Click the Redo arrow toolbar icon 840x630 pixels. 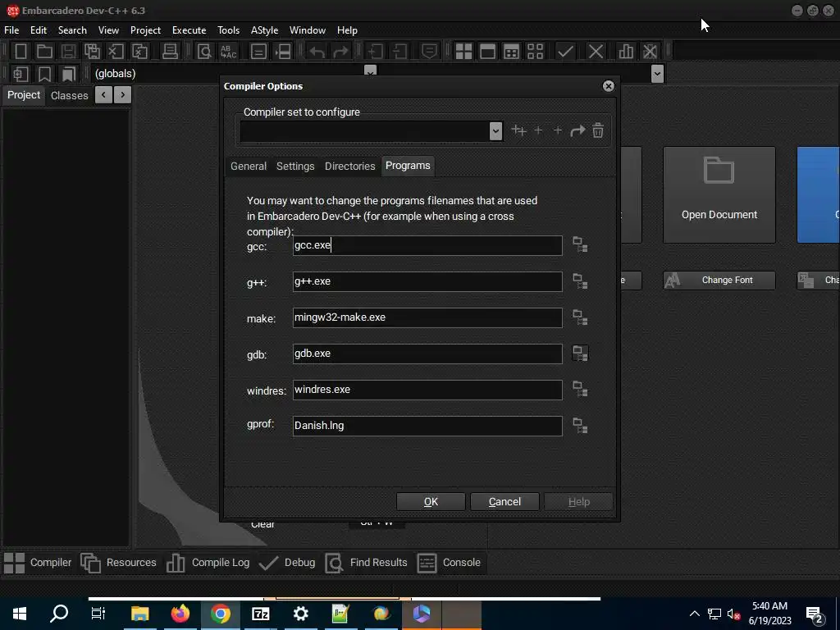[x=340, y=52]
